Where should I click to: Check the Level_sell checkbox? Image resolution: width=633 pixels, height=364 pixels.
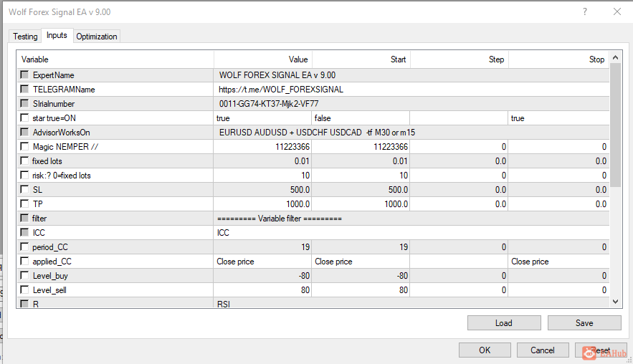click(x=24, y=289)
